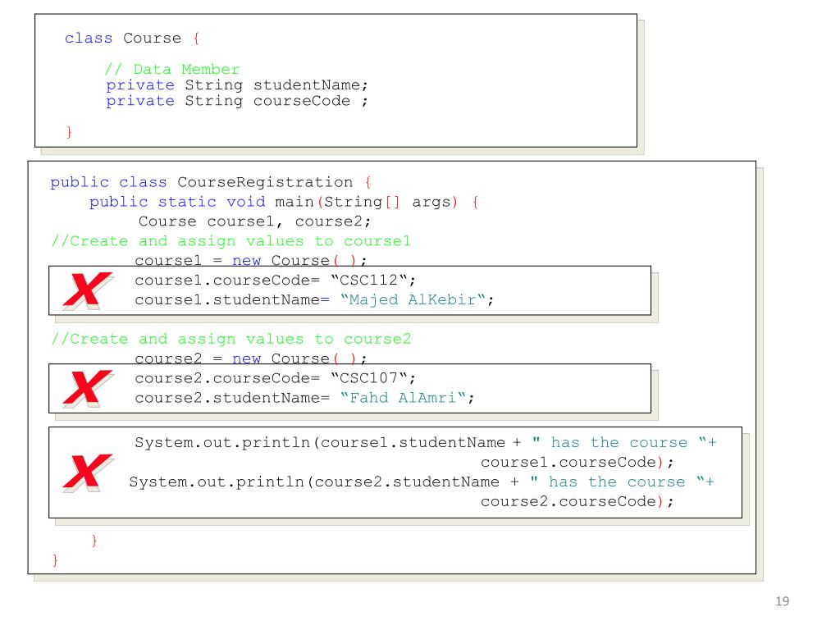Click 'course1.studentName=' in the assignment box
Screen dimensions: 840x630
tap(232, 299)
